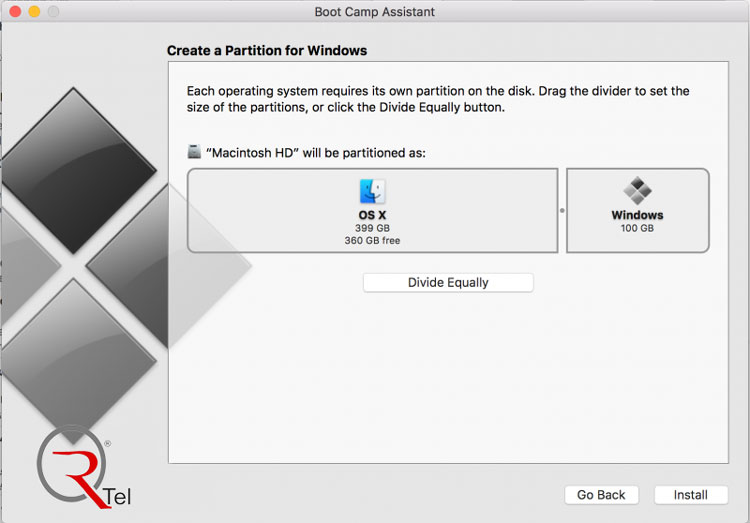This screenshot has height=523, width=750.
Task: Go back to the previous step
Action: (x=601, y=495)
